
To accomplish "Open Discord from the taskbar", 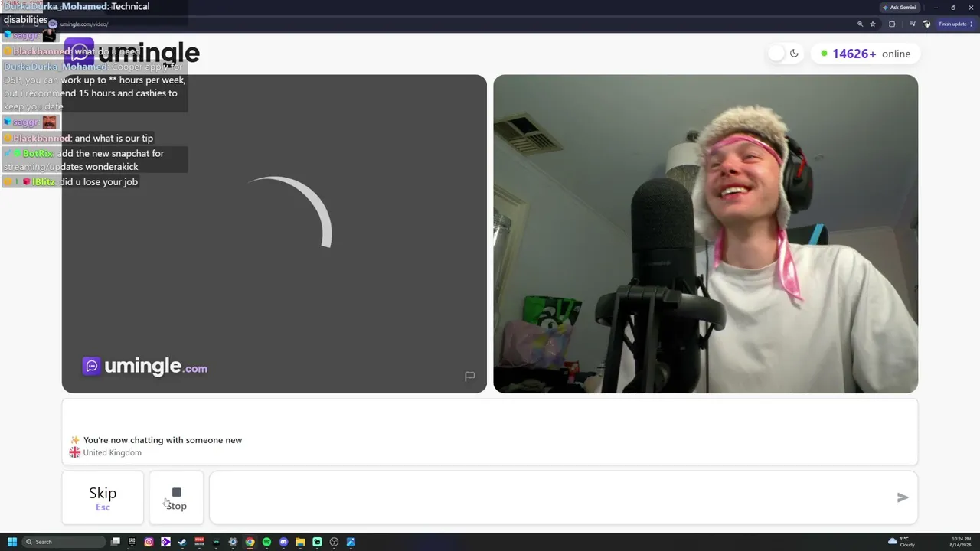I will 283,542.
